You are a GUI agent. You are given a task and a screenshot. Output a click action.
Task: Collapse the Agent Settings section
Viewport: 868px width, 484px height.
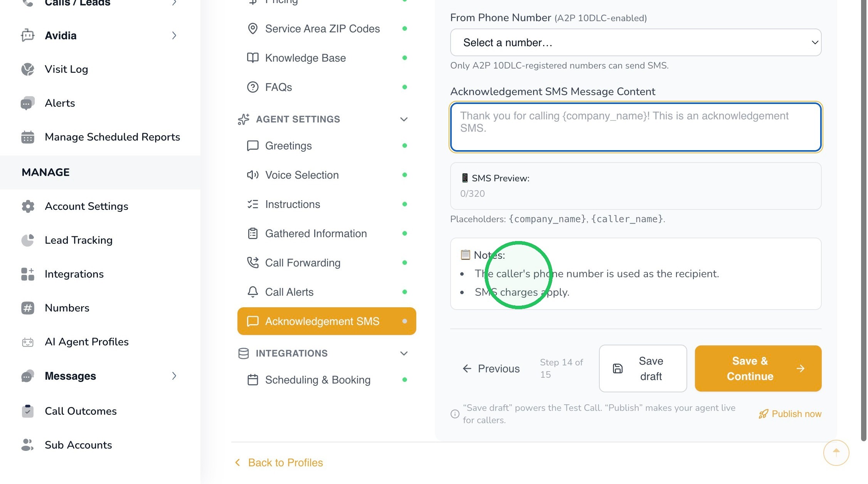[x=404, y=119]
